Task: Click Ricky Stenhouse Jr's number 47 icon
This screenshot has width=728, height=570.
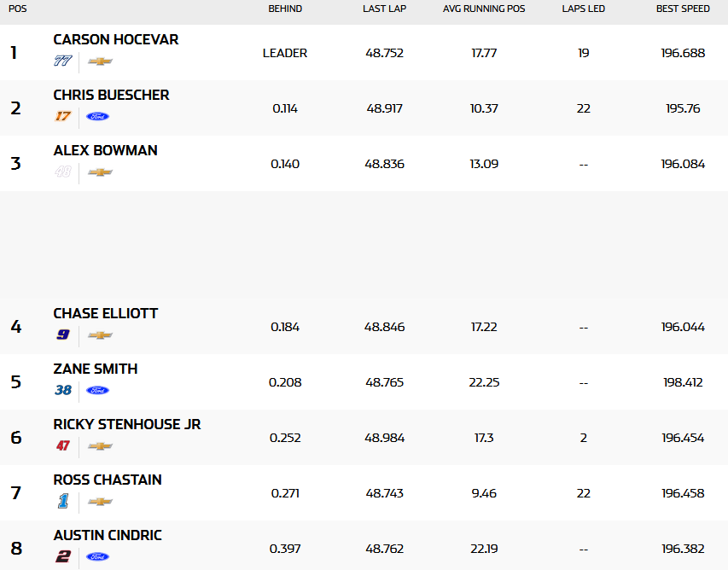Action: (x=62, y=445)
